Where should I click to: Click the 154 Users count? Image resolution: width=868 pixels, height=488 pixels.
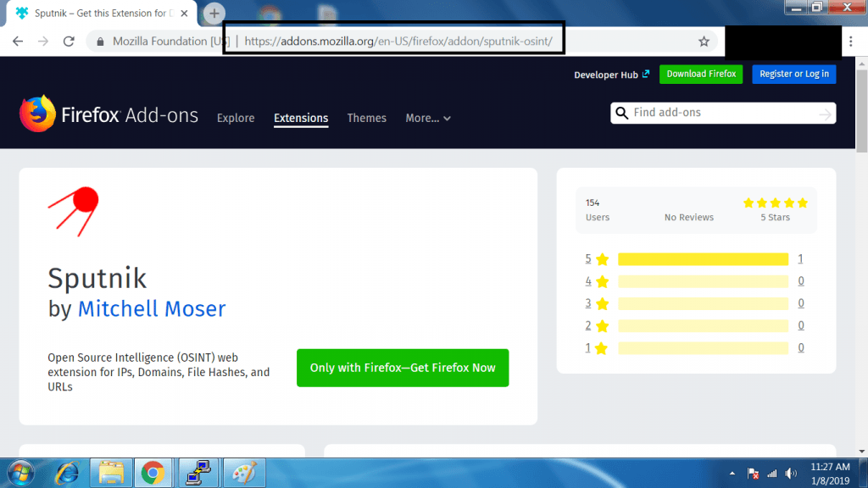598,210
